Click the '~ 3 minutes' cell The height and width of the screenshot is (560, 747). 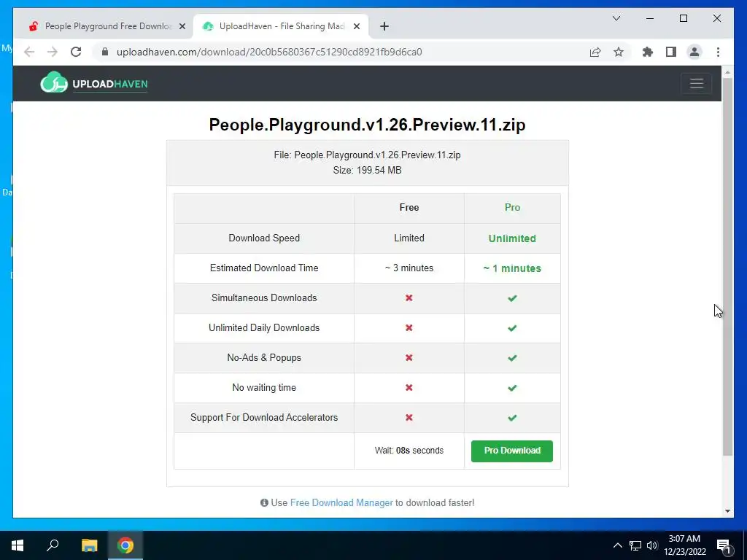point(409,268)
